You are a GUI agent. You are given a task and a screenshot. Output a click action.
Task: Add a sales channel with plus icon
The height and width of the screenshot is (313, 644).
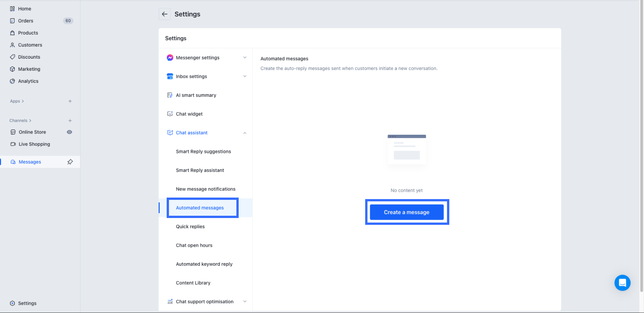pos(70,120)
